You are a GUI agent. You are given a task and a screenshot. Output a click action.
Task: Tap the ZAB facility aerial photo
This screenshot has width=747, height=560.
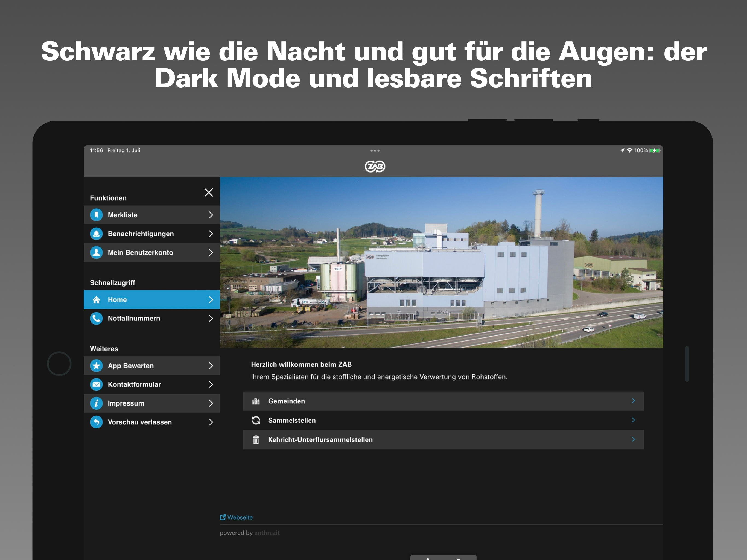click(441, 262)
